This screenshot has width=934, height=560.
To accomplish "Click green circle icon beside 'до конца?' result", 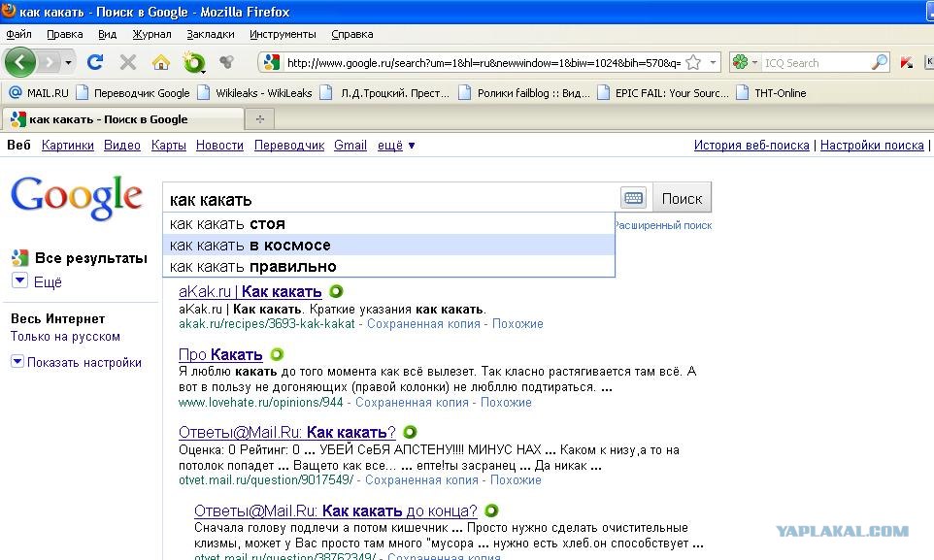I will click(x=491, y=511).
